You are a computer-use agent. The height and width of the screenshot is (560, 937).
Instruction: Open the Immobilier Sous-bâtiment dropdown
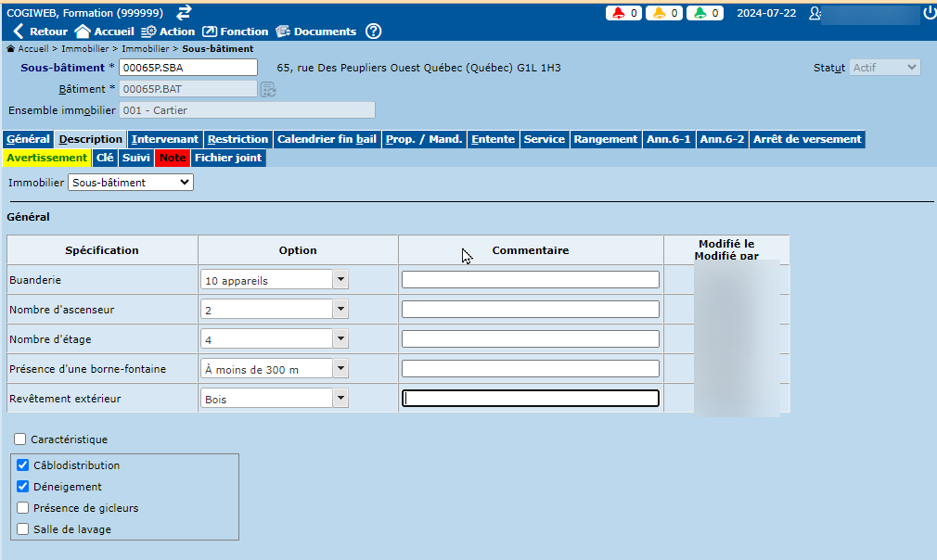click(131, 183)
